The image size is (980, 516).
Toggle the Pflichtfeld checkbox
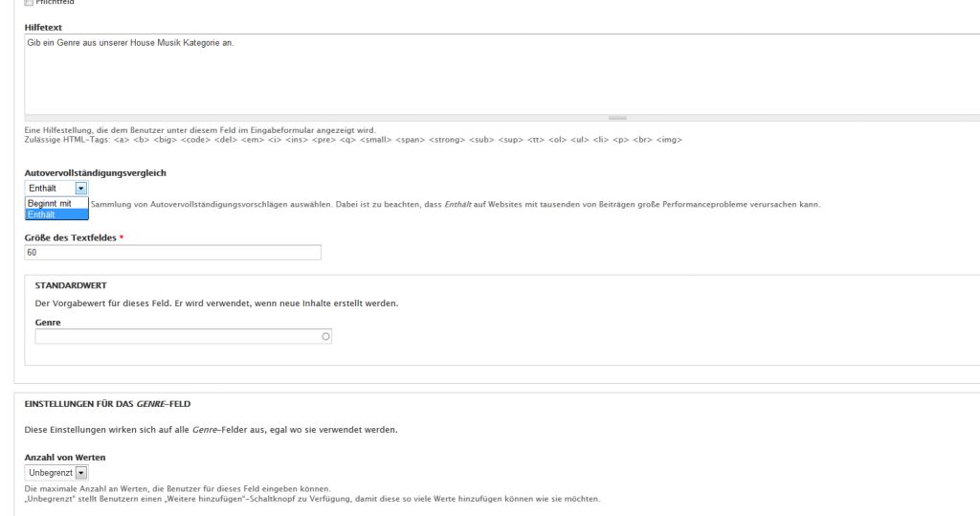[x=28, y=3]
